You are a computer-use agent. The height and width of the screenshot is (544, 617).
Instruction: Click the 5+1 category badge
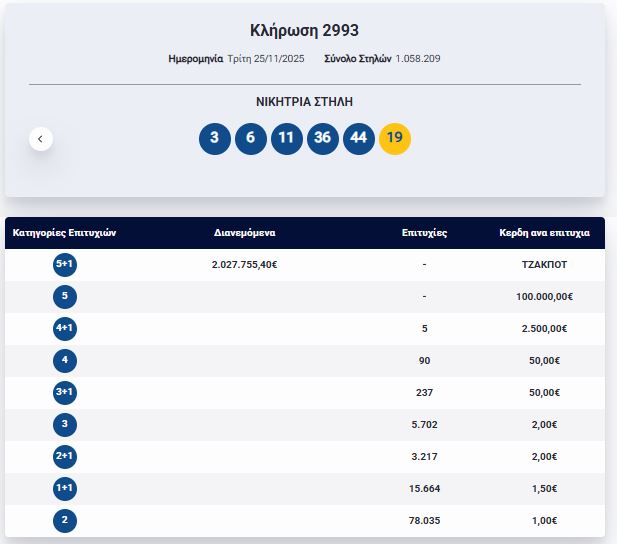click(x=65, y=265)
